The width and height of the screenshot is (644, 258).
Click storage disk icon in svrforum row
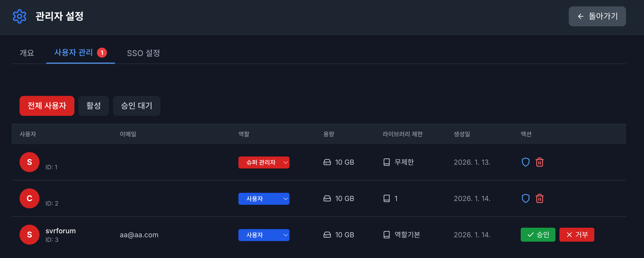(327, 235)
